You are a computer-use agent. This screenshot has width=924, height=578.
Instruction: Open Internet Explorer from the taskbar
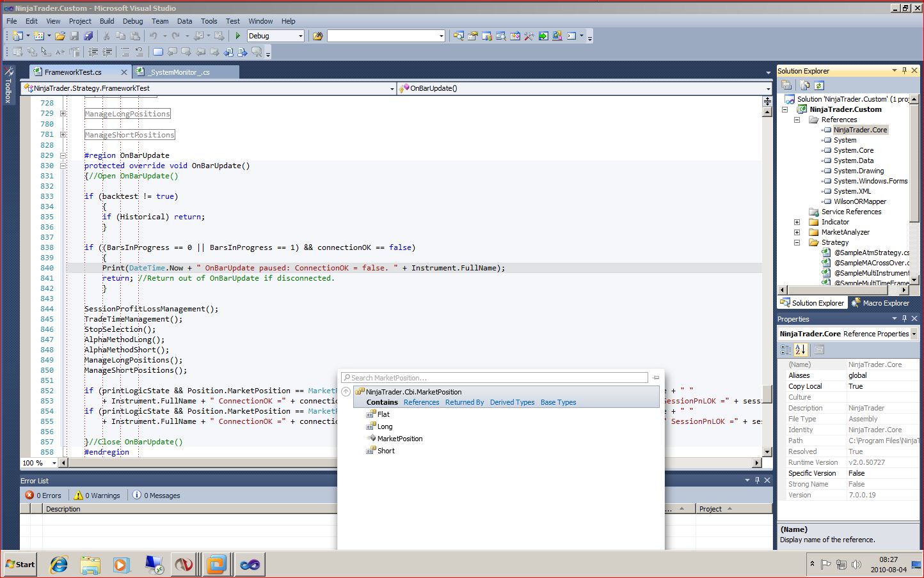pyautogui.click(x=59, y=565)
